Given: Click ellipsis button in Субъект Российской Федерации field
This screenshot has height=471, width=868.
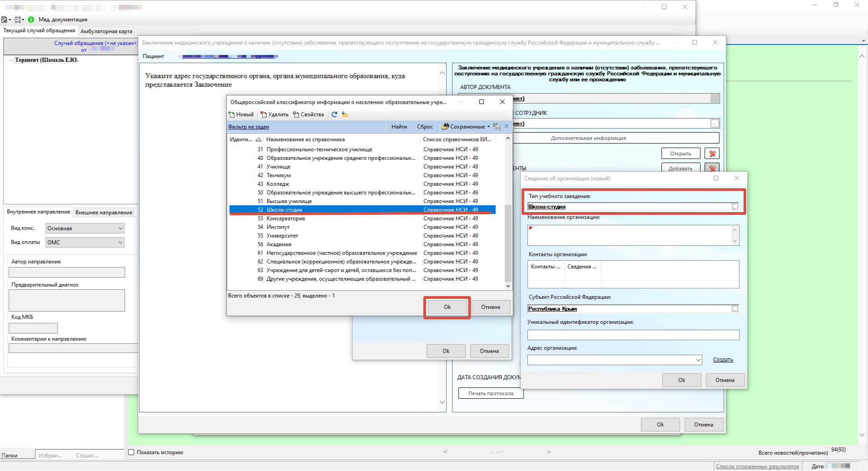Looking at the screenshot, I should (735, 309).
